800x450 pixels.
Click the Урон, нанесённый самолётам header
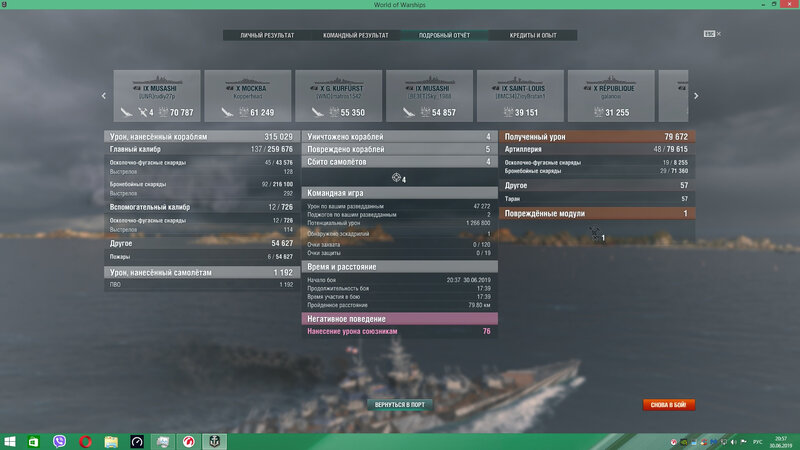pyautogui.click(x=202, y=272)
